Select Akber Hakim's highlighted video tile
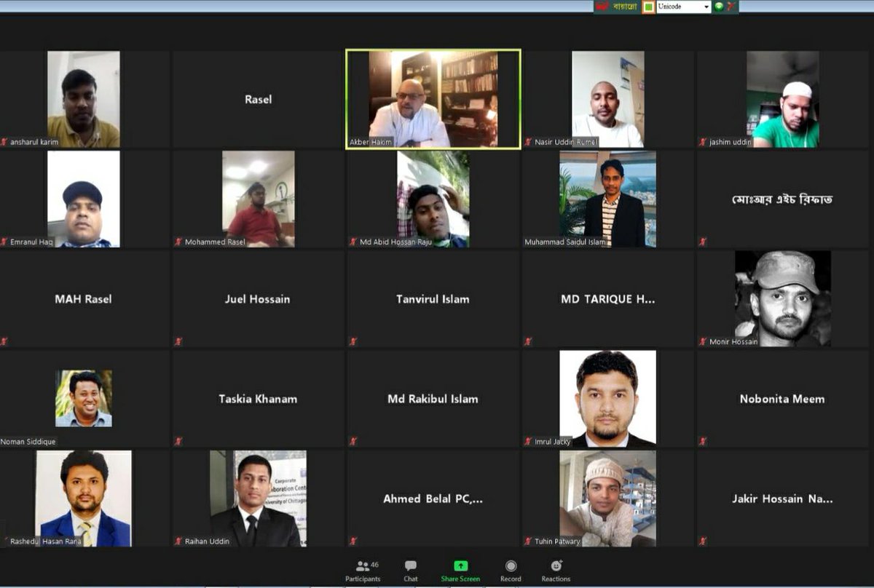This screenshot has width=874, height=588. click(433, 99)
